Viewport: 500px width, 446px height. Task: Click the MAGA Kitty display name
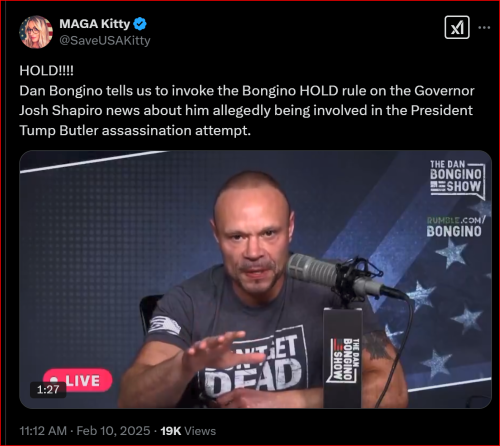95,24
